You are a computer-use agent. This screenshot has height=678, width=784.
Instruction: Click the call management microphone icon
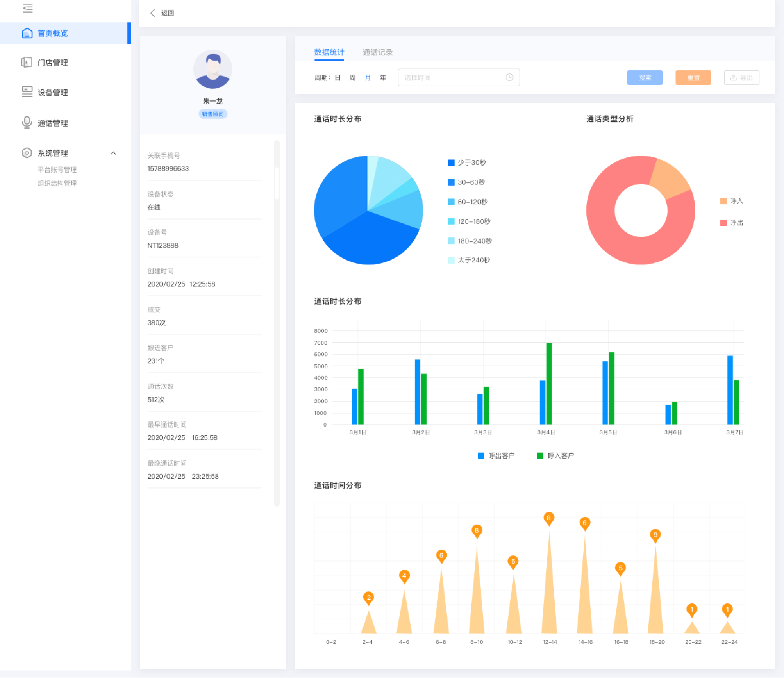click(27, 123)
